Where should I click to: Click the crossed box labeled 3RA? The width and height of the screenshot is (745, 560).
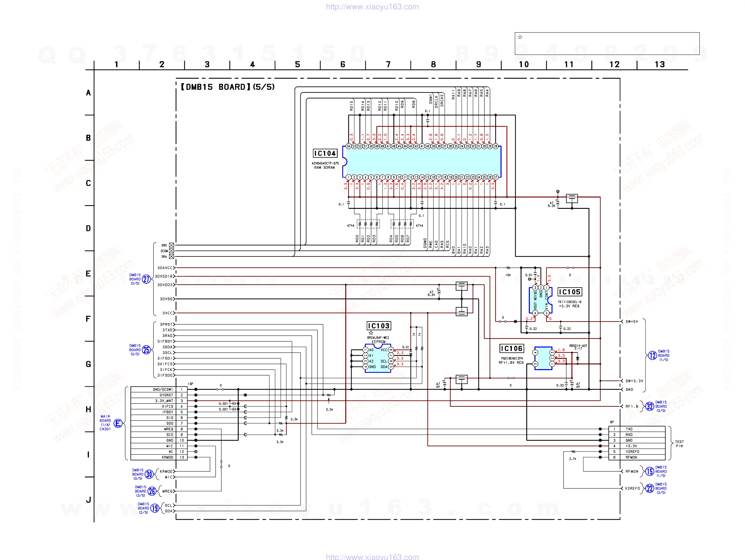[171, 257]
